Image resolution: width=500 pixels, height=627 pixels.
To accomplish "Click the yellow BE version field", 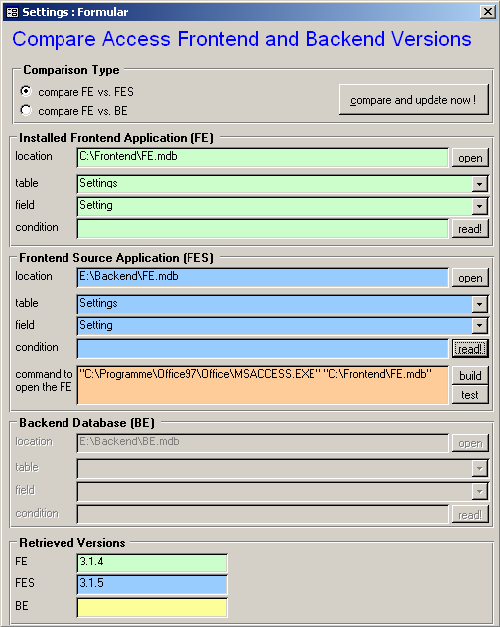I will [x=152, y=608].
